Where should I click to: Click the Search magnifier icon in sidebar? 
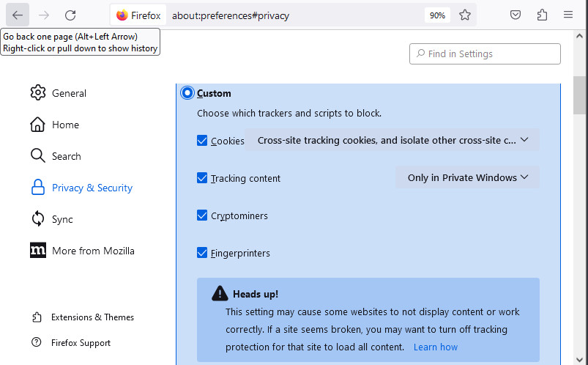[38, 155]
